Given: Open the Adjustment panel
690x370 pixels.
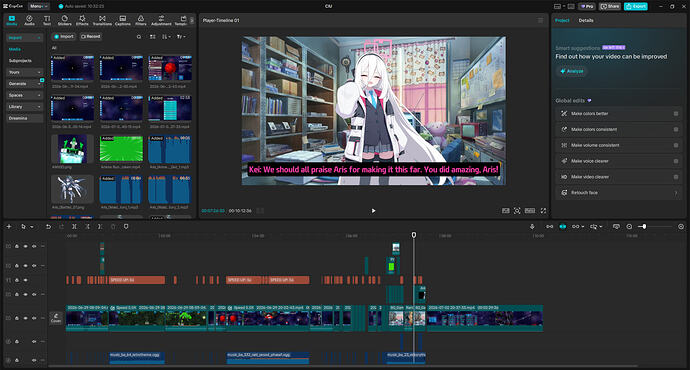Looking at the screenshot, I should 161,20.
